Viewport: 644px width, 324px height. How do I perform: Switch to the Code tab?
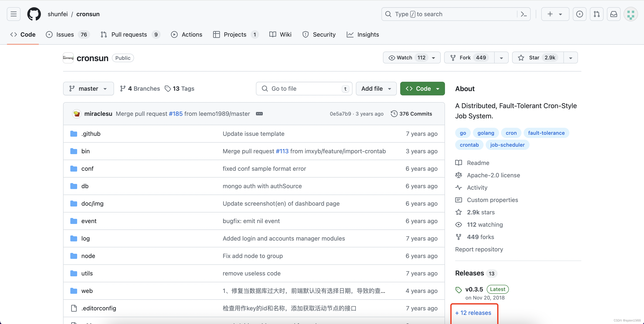pos(23,34)
